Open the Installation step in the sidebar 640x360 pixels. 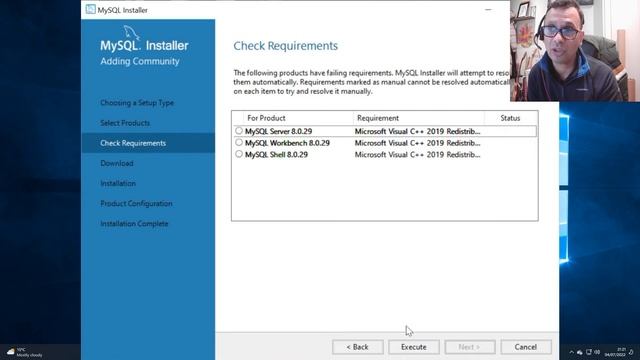[x=118, y=183]
